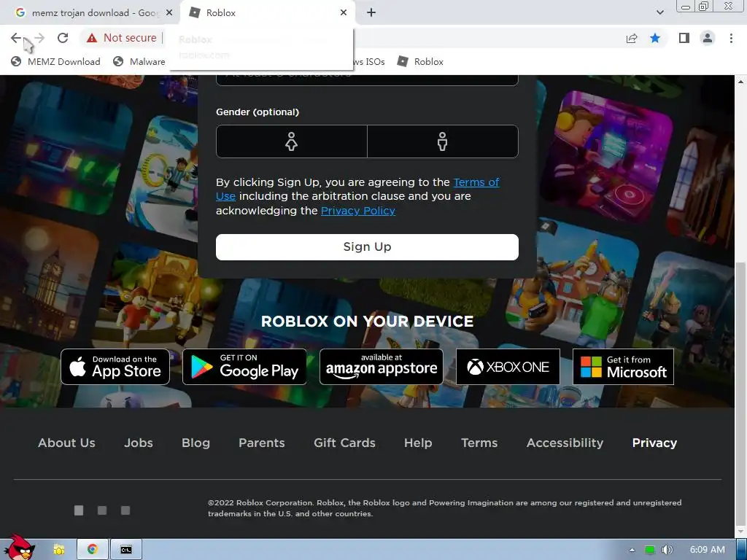Screen dimensions: 747x560
Task: Open the Privacy Policy link
Action: pyautogui.click(x=357, y=211)
